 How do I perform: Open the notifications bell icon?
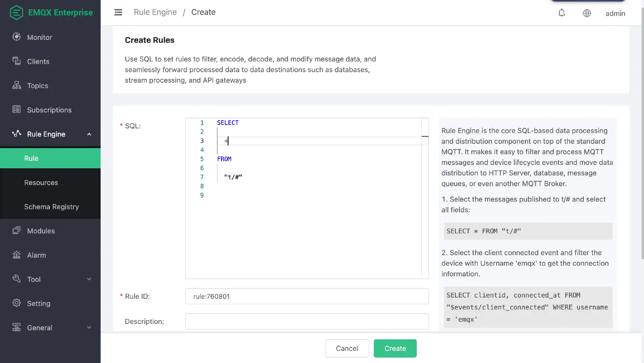pos(561,13)
